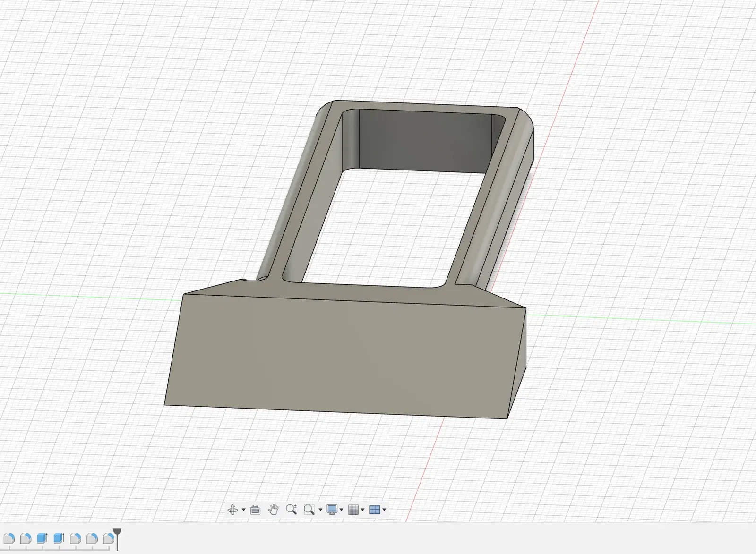Open Grid and Snaps settings icon
Screen dimensions: 756x554
coord(353,510)
